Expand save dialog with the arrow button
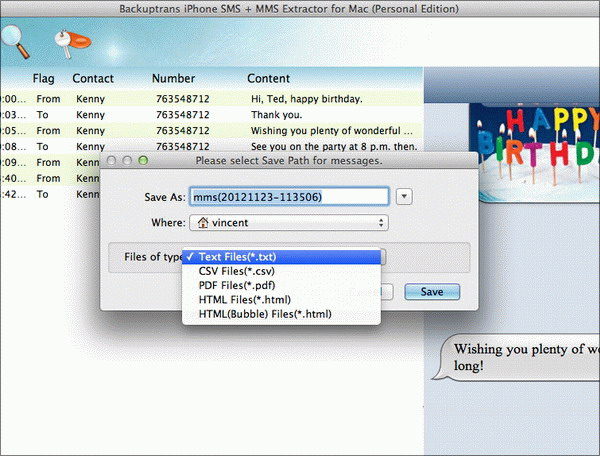Viewport: 600px width, 456px height. (x=404, y=197)
